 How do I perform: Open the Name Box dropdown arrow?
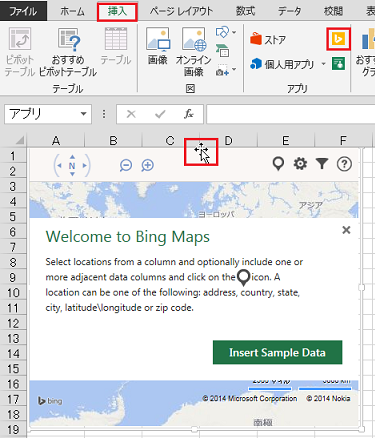click(83, 114)
